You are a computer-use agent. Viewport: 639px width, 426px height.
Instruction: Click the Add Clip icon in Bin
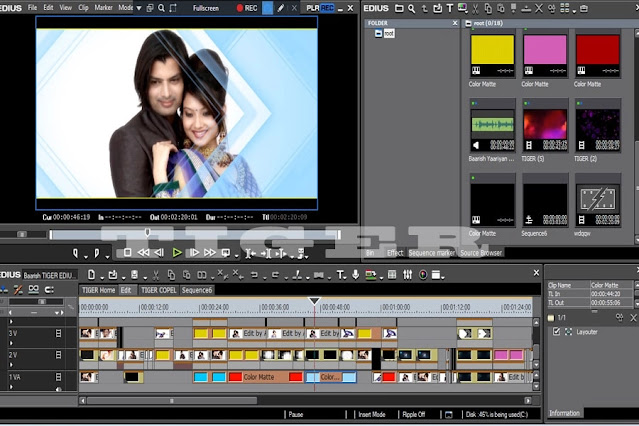click(437, 8)
